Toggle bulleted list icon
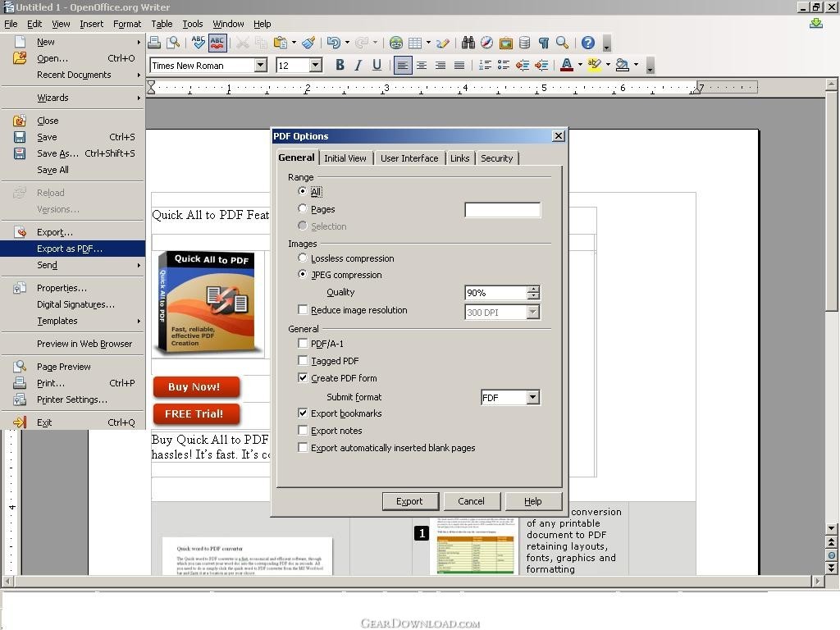The width and height of the screenshot is (840, 630). click(x=504, y=65)
